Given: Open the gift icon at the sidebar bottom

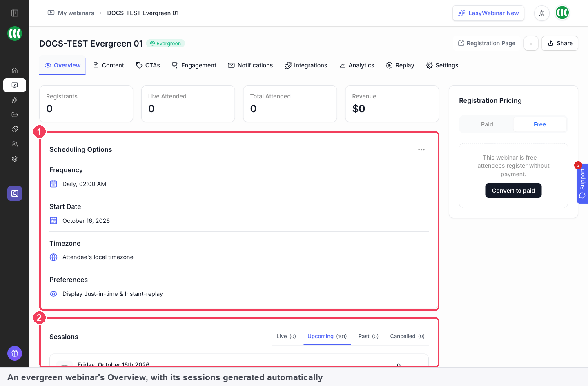Looking at the screenshot, I should click(15, 353).
